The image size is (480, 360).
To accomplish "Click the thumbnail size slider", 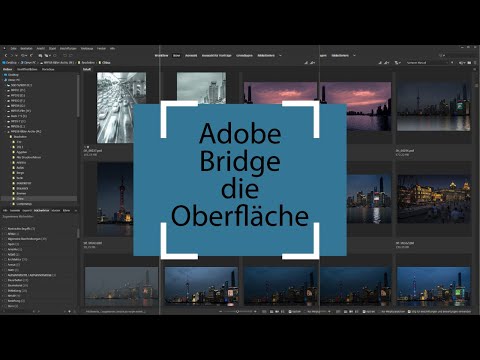I will point(238,311).
